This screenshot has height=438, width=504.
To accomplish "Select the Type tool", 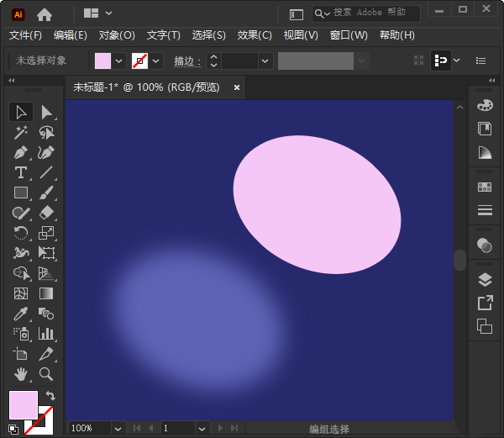I will tap(22, 173).
